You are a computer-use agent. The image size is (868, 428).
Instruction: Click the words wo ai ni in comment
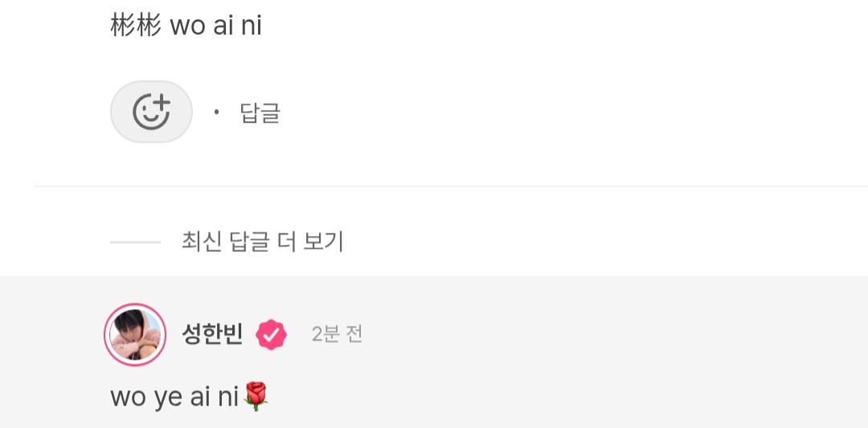tap(216, 26)
